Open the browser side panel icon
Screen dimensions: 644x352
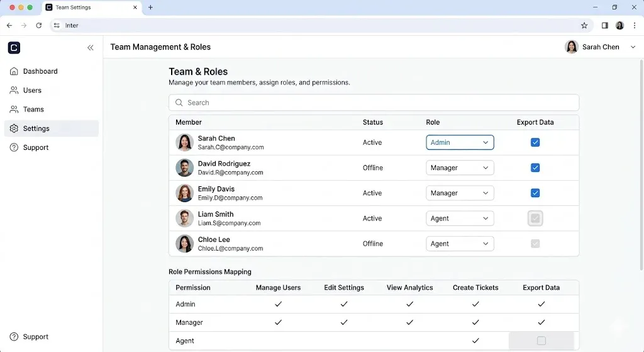pos(604,25)
